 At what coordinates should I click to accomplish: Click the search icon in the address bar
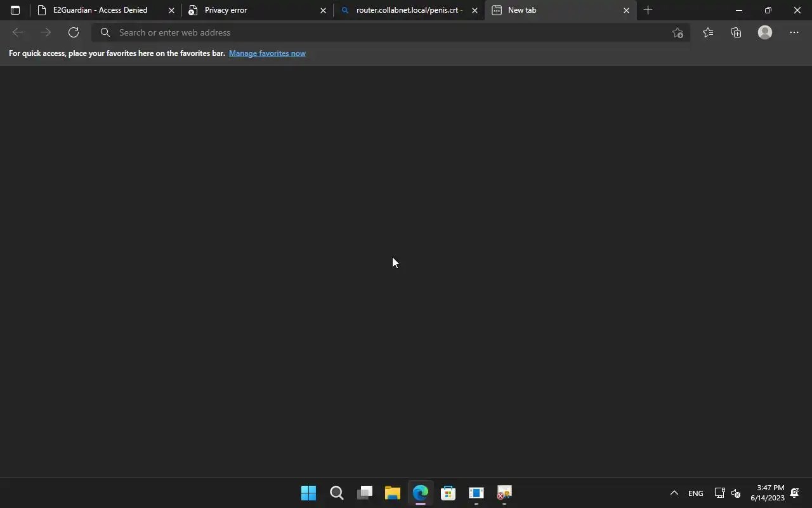(x=105, y=32)
